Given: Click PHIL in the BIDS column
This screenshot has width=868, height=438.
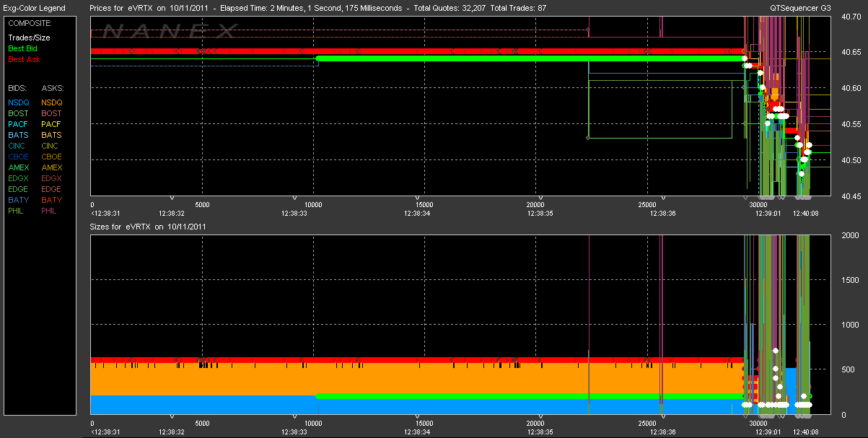Looking at the screenshot, I should (17, 211).
